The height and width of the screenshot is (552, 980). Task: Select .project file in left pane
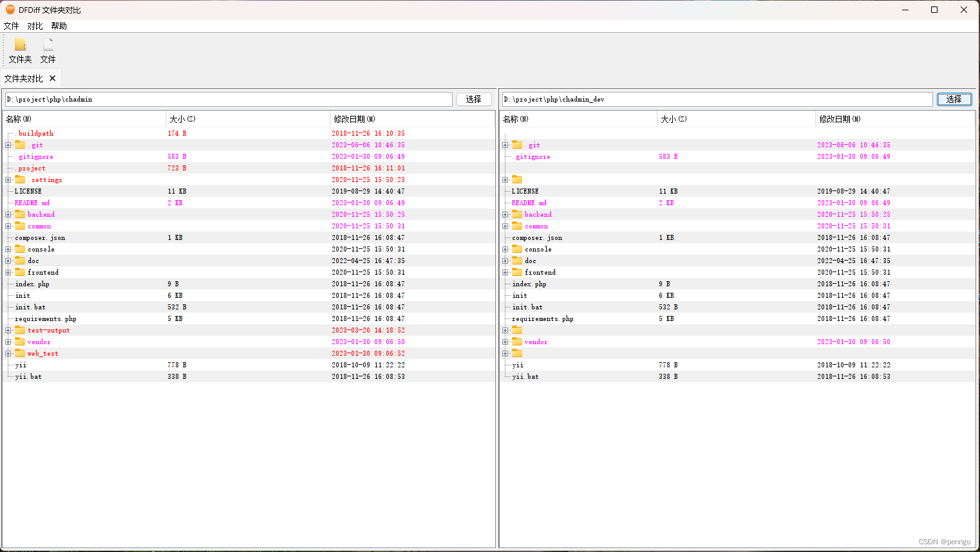(30, 168)
